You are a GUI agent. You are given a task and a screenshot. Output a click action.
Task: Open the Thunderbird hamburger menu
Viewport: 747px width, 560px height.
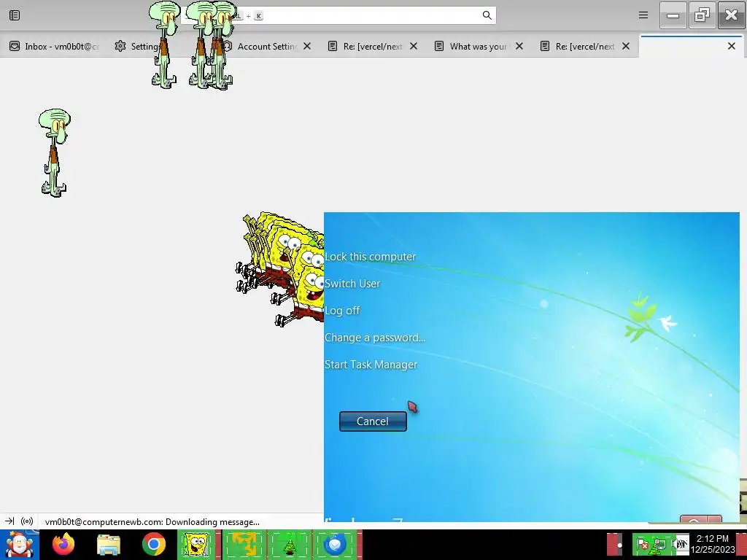(x=643, y=15)
